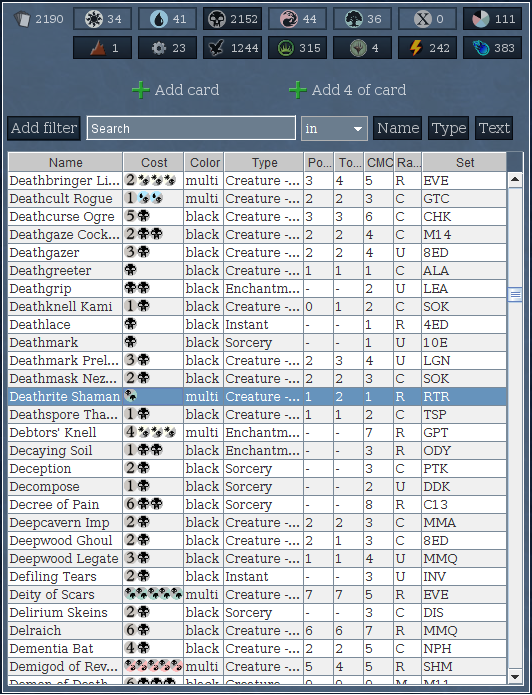Image resolution: width=532 pixels, height=695 pixels.
Task: Open the 'in' search mode dropdown
Action: click(x=334, y=129)
